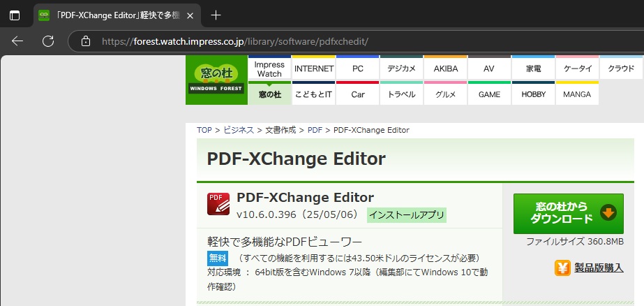Open the ケータイ nav item

pyautogui.click(x=577, y=68)
